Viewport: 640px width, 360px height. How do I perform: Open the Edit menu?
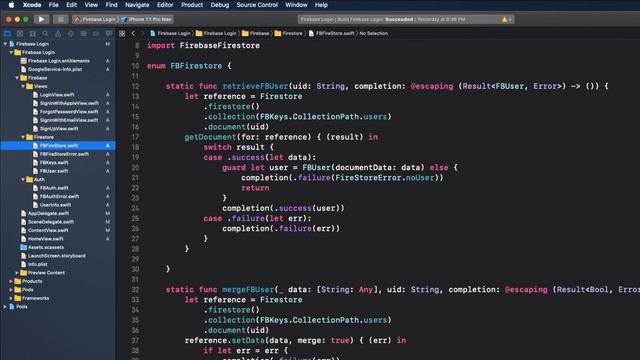[x=71, y=5]
